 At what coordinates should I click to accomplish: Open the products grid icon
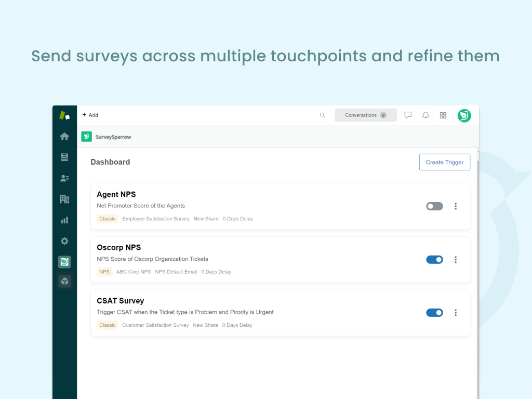click(x=443, y=115)
